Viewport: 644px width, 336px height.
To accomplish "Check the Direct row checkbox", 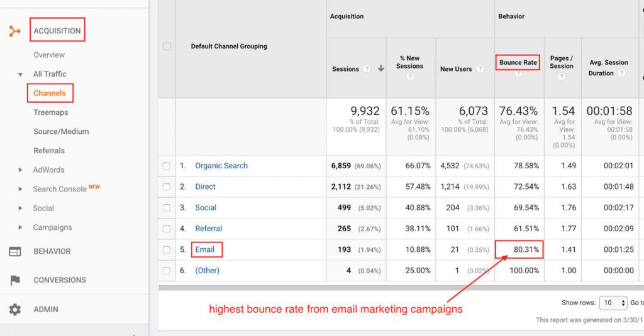I will pyautogui.click(x=166, y=187).
